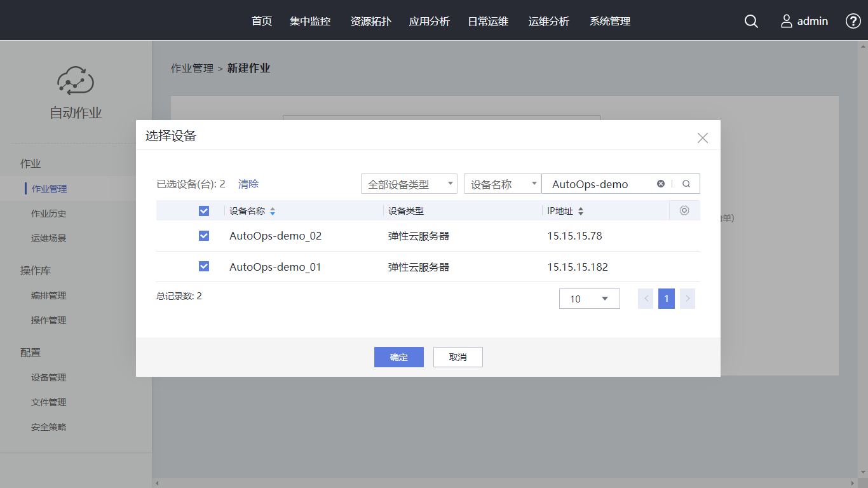Toggle the select-all header checkbox
868x488 pixels.
(x=204, y=211)
